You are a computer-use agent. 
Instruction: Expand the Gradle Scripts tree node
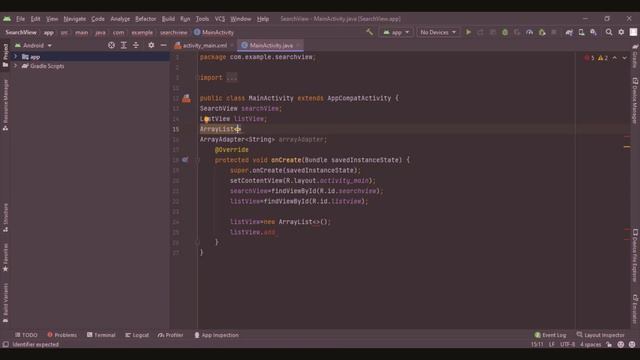point(16,66)
